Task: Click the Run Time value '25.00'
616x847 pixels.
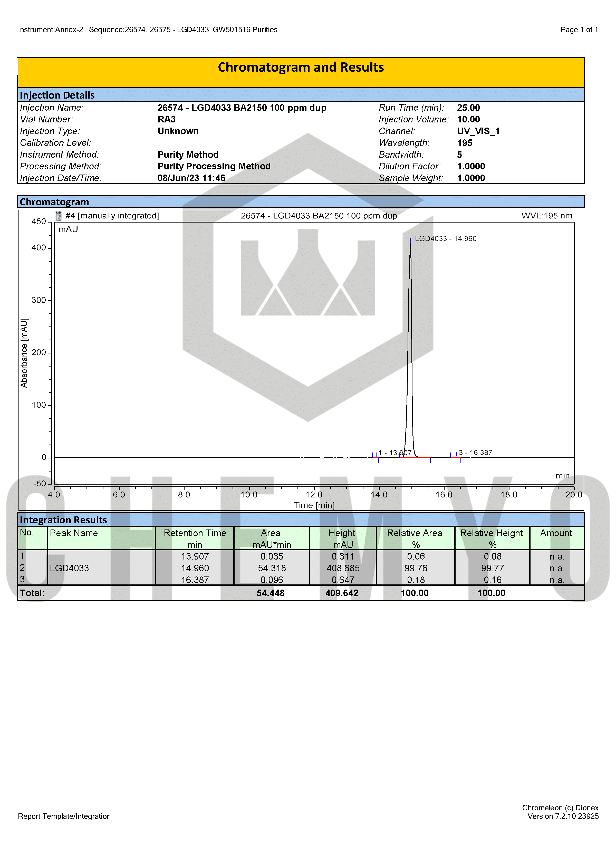Action: point(468,108)
